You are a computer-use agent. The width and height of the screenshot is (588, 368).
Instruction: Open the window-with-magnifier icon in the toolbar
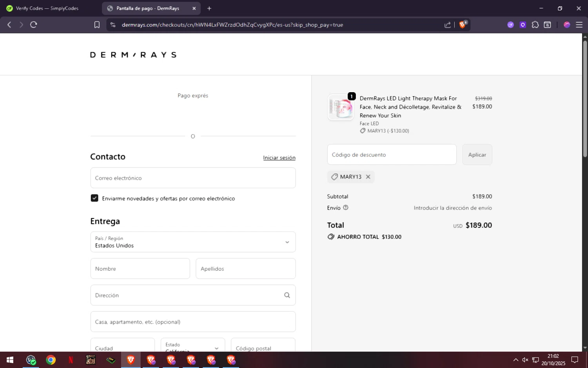click(x=548, y=25)
